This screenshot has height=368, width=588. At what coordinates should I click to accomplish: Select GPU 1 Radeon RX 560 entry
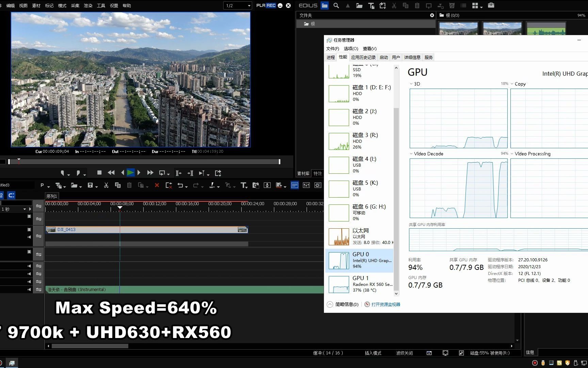point(360,284)
